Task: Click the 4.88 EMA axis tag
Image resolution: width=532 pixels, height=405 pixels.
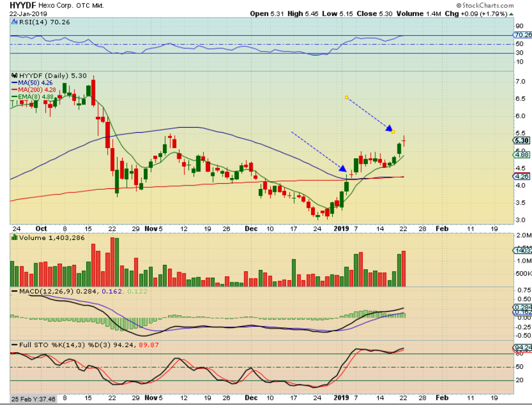Action: click(521, 155)
